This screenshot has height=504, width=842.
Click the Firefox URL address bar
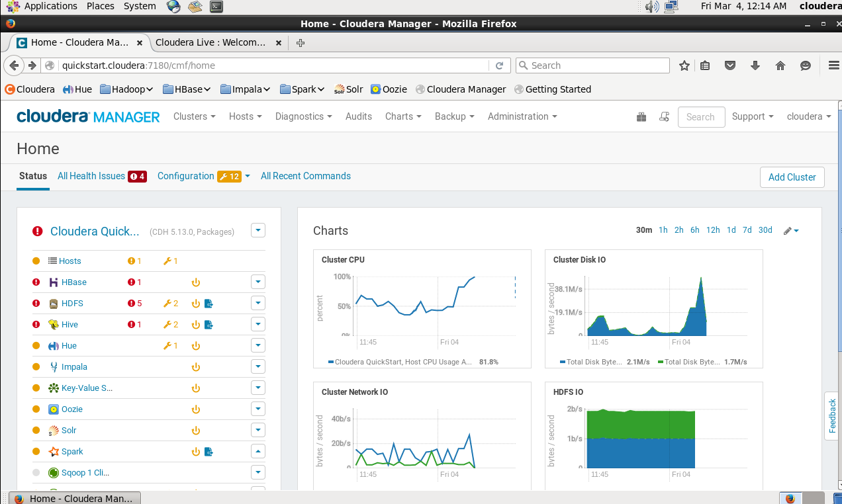point(275,65)
